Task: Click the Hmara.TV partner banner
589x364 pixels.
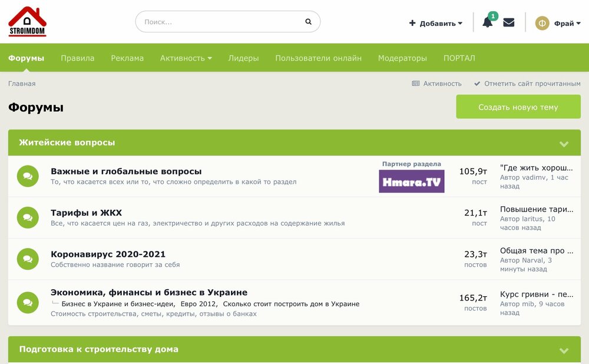Action: (x=411, y=181)
